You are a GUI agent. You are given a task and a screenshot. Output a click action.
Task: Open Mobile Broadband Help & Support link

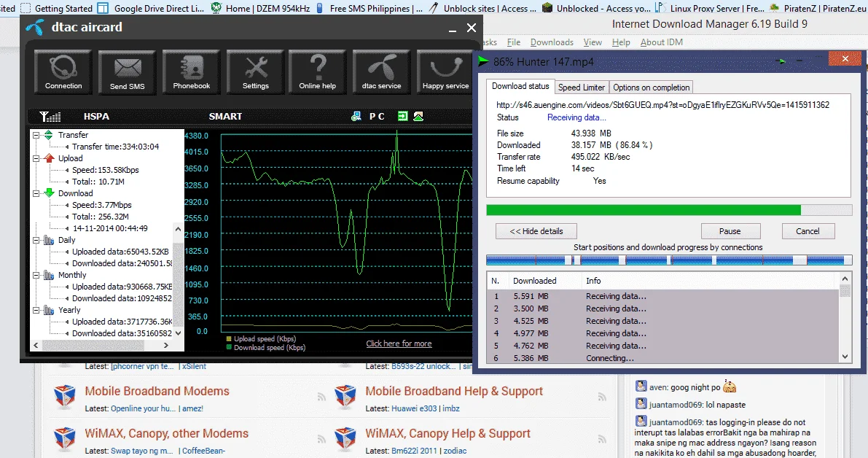click(454, 391)
